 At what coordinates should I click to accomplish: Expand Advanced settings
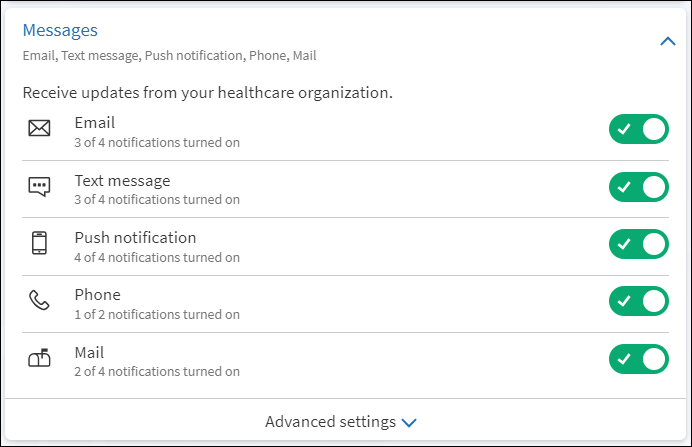pos(341,422)
